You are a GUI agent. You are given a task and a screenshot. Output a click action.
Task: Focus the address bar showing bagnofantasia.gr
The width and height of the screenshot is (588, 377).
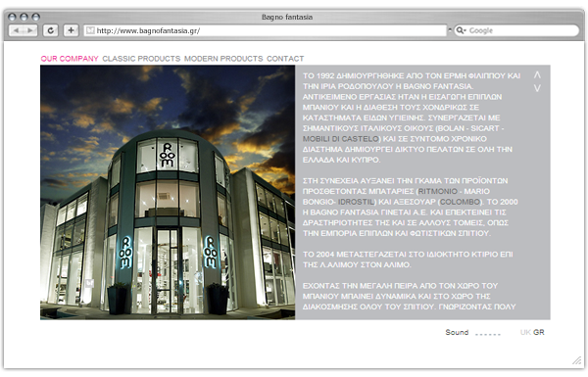coord(266,30)
